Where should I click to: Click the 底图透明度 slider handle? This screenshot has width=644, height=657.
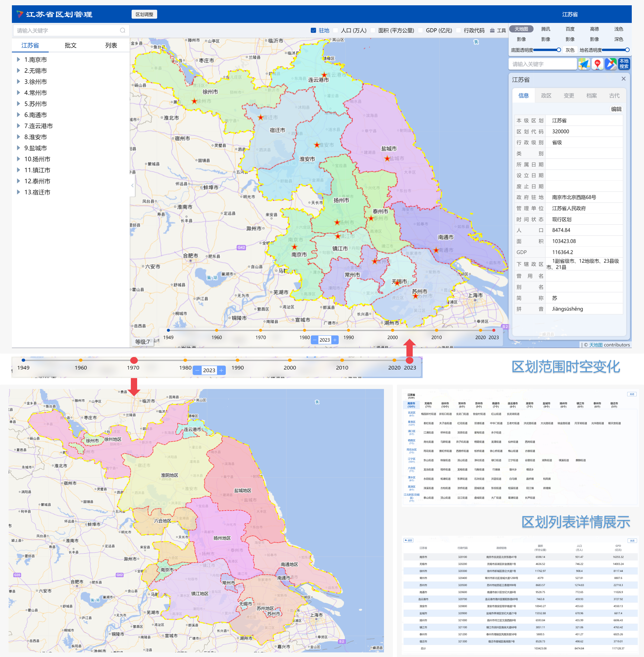pyautogui.click(x=559, y=50)
